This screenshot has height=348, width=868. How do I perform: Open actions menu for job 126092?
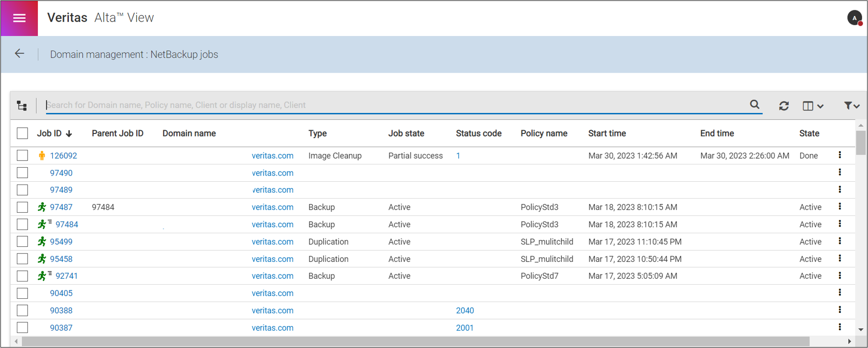[x=840, y=155]
